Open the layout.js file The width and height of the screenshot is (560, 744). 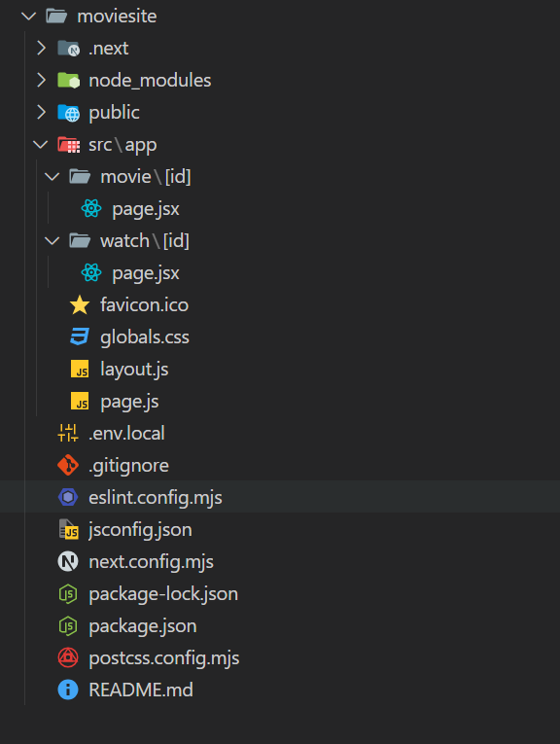[x=134, y=370]
